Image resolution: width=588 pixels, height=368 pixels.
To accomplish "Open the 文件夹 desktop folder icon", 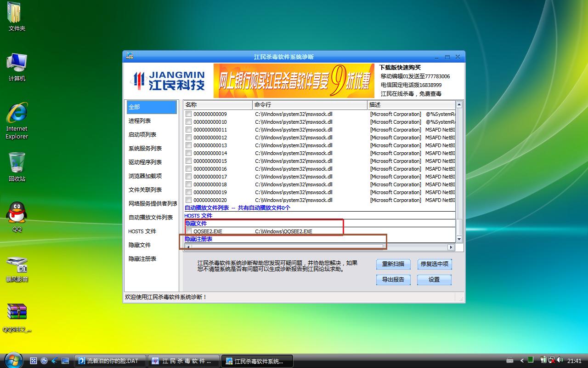I will point(17,16).
